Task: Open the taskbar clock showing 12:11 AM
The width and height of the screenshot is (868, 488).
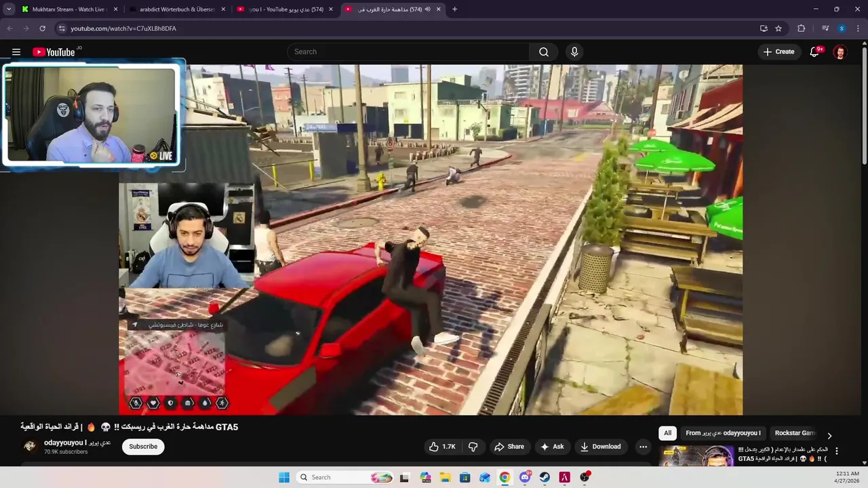Action: [x=847, y=477]
